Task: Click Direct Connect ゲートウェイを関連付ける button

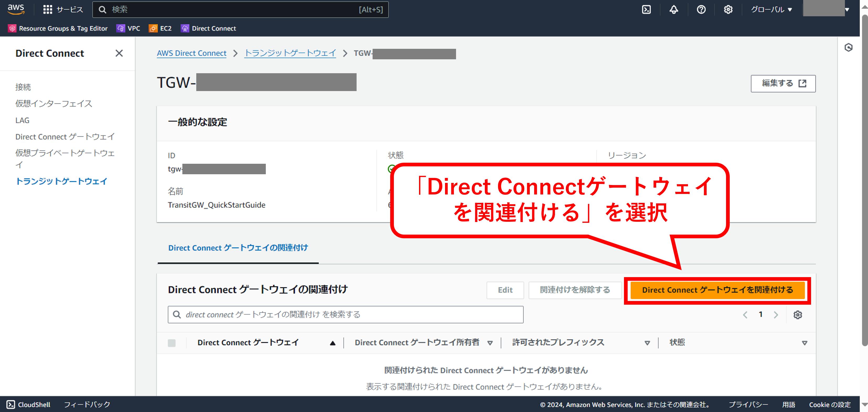Action: tap(717, 290)
